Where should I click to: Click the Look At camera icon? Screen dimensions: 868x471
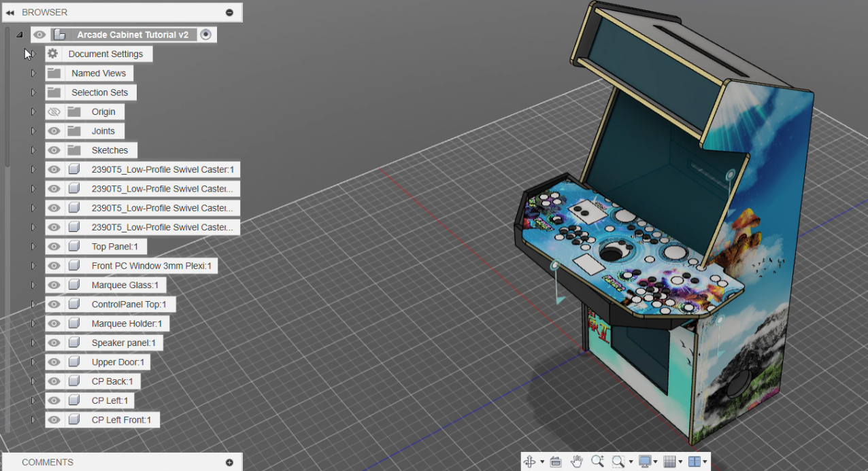tap(555, 461)
